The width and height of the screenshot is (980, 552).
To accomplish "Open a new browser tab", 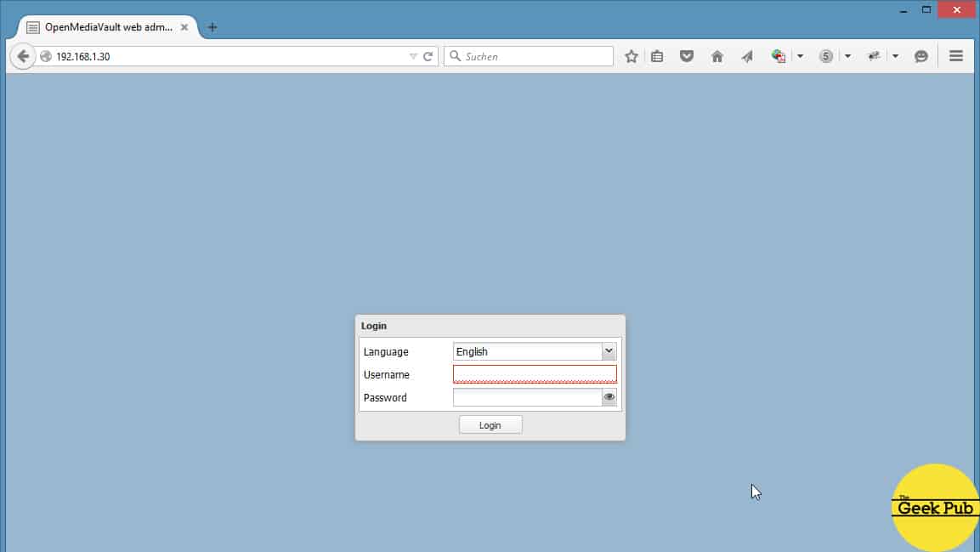I will [x=212, y=27].
